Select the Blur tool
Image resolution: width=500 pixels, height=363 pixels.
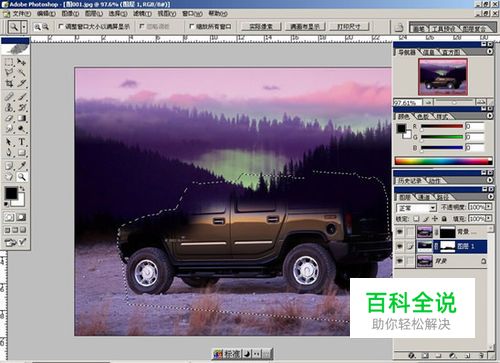coord(9,129)
